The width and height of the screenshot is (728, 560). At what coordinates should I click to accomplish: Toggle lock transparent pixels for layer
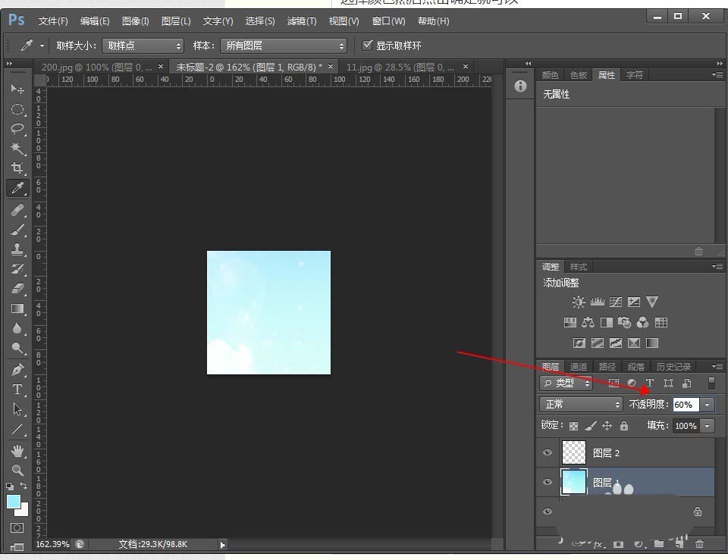pos(573,426)
